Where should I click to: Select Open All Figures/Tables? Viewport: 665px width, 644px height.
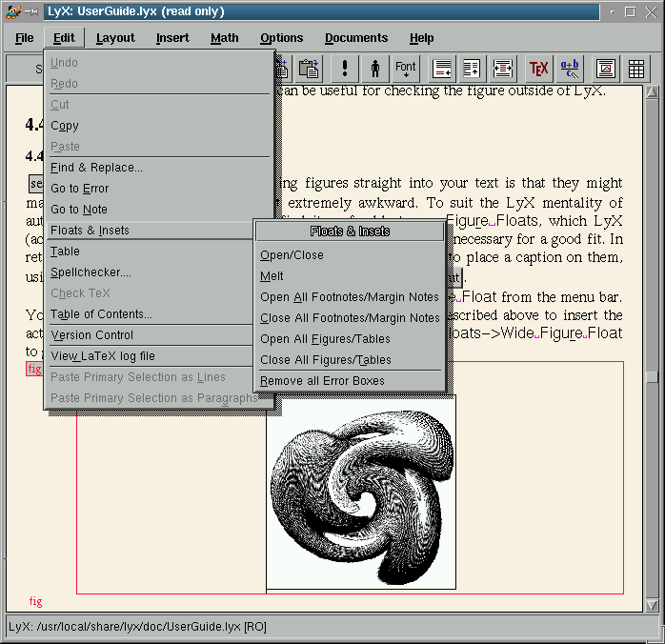pos(325,339)
